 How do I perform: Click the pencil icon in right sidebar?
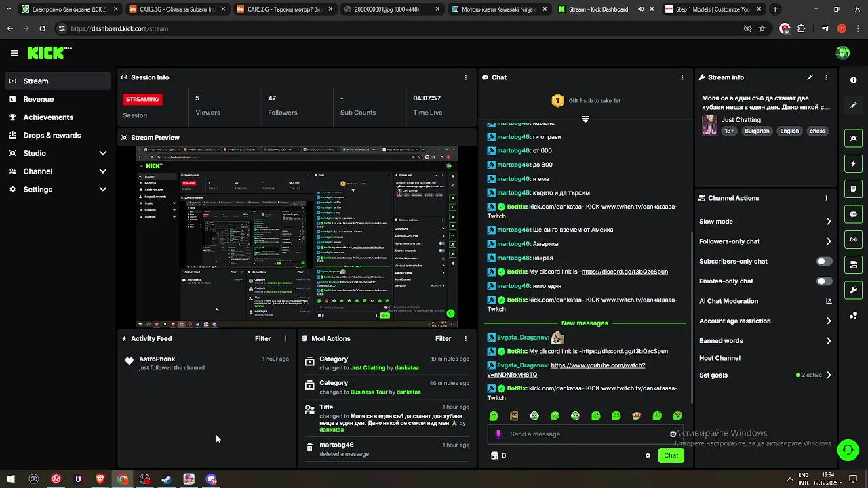pos(853,106)
